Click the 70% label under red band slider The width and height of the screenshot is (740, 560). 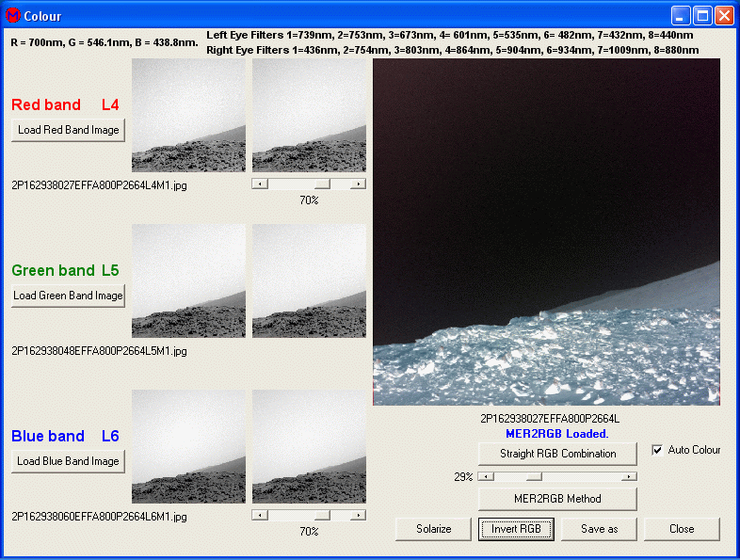click(309, 200)
